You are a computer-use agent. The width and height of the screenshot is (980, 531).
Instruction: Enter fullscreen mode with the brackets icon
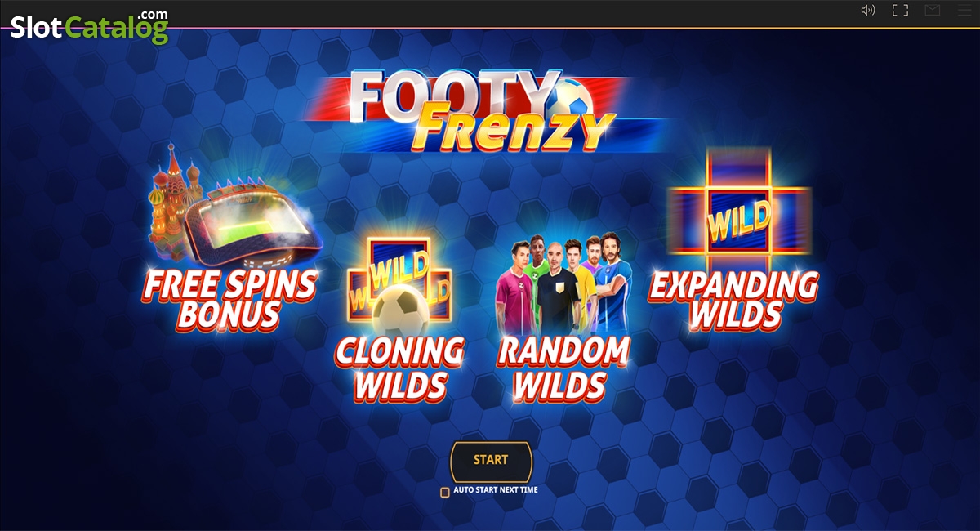click(900, 11)
